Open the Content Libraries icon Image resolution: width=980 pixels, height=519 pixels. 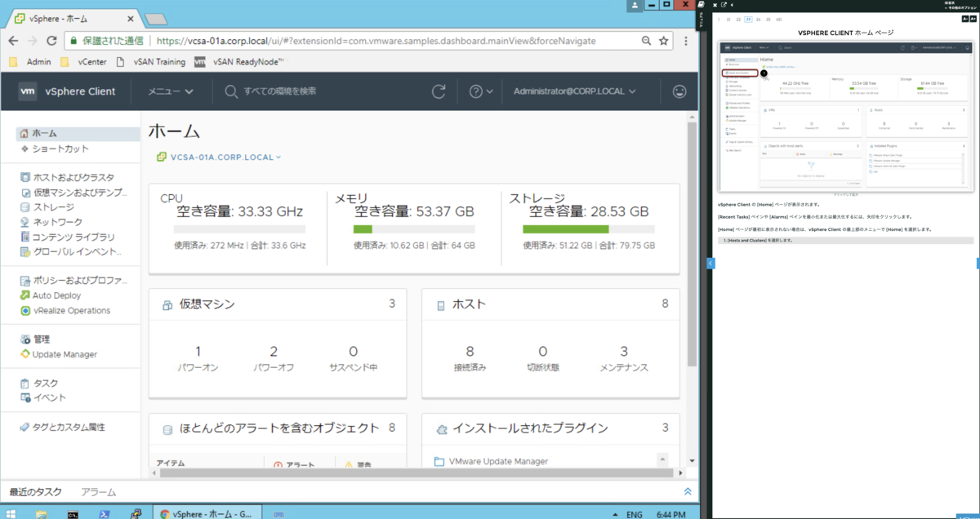(26, 236)
